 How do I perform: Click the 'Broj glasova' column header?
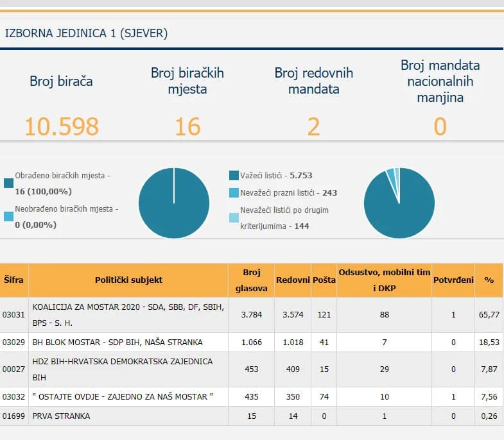coord(251,280)
